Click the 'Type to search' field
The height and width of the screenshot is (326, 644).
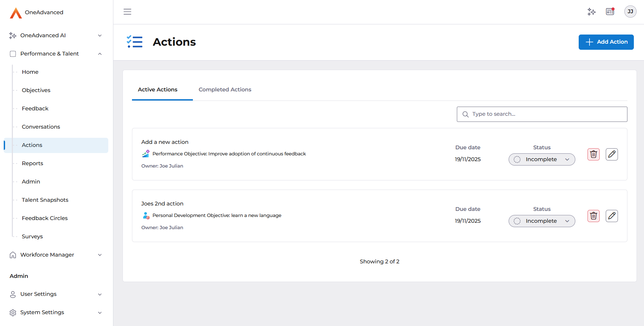[545, 114]
